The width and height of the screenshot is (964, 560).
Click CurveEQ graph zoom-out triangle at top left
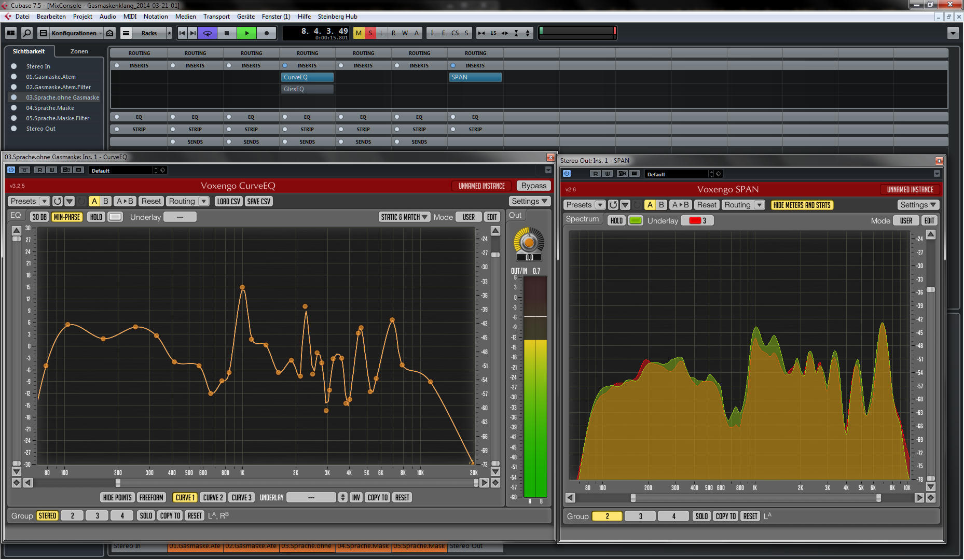pos(17,230)
